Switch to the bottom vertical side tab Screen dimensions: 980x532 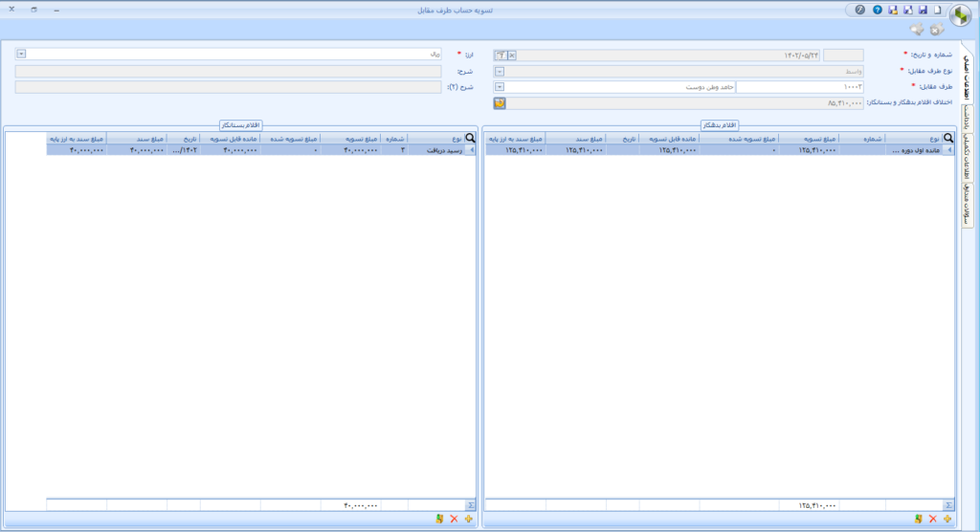click(967, 205)
